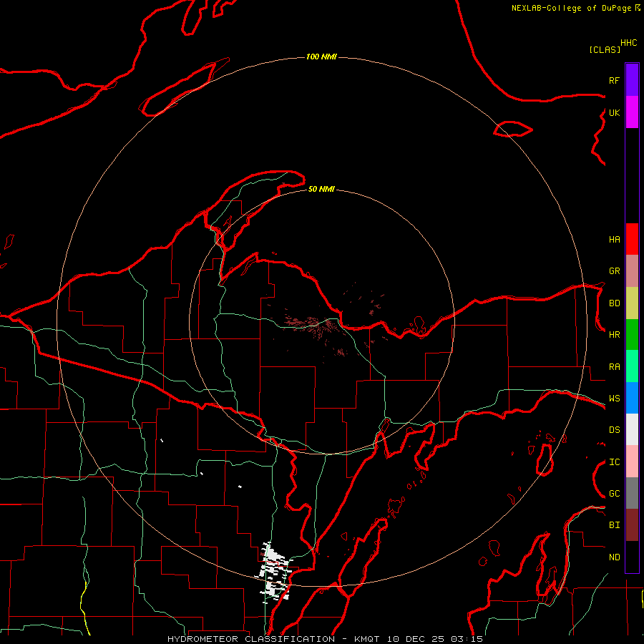Click the RA legend label
Screen dimensions: 644x644
[x=614, y=367]
